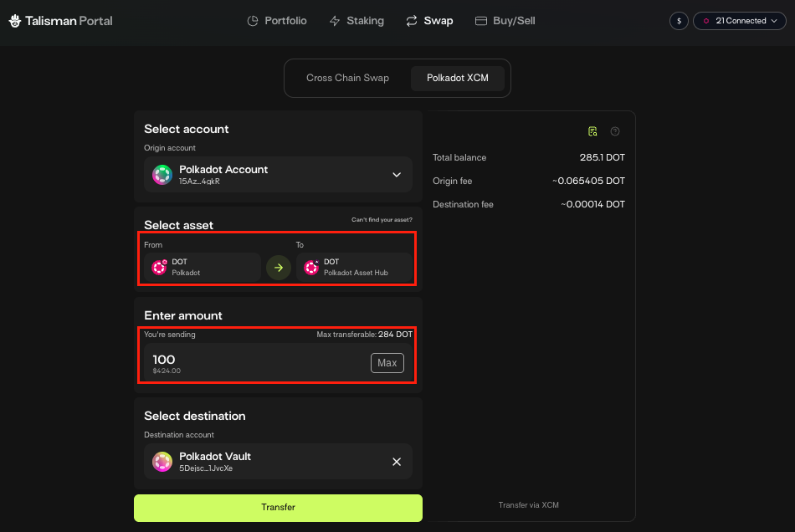Clear the Polkadot Vault destination account
This screenshot has height=532, width=795.
click(x=397, y=462)
